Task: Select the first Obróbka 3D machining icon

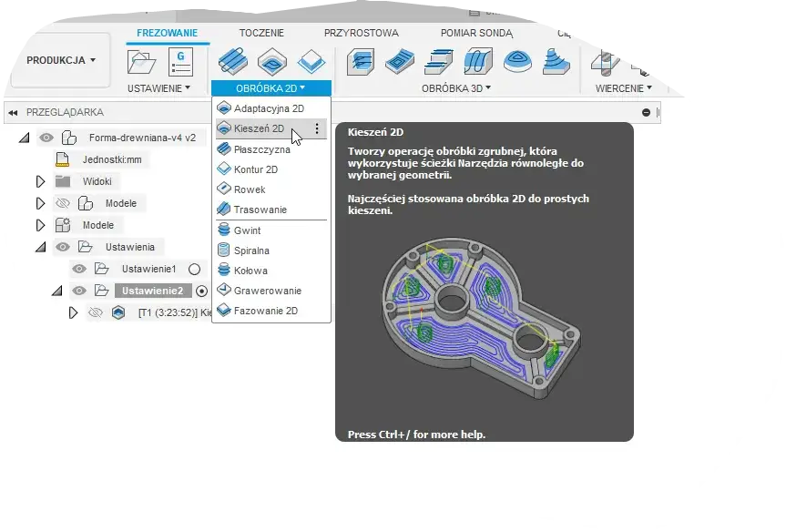Action: tap(360, 60)
